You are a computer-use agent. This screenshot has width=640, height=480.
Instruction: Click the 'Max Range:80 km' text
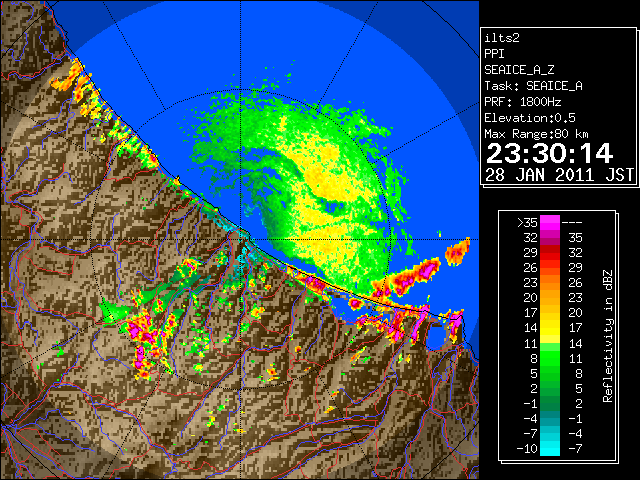[x=536, y=134]
